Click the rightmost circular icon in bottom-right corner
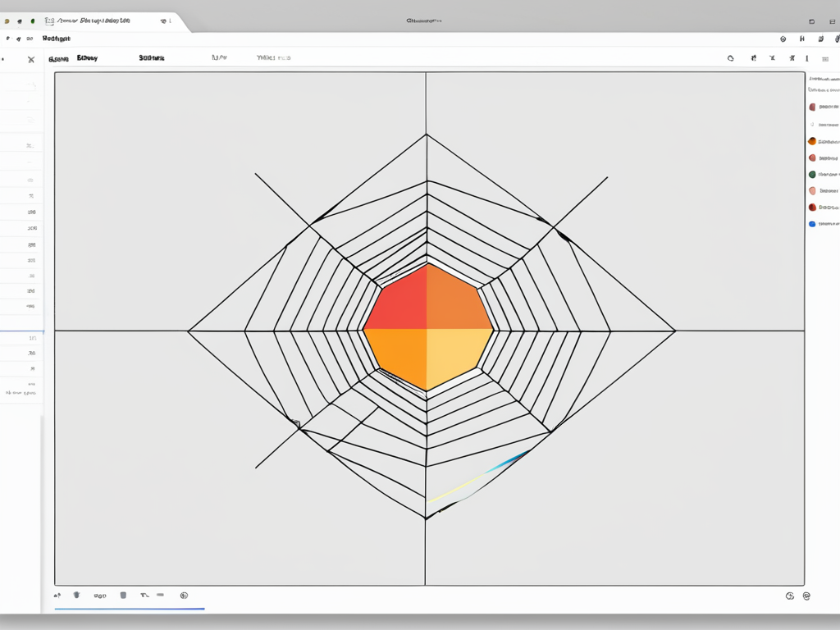The height and width of the screenshot is (630, 840). [x=806, y=596]
